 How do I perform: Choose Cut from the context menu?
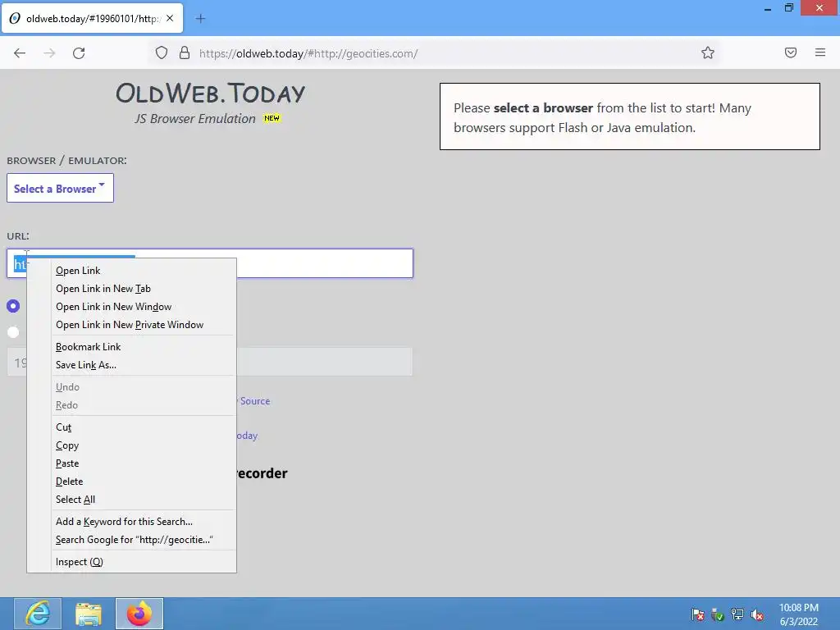tap(64, 427)
